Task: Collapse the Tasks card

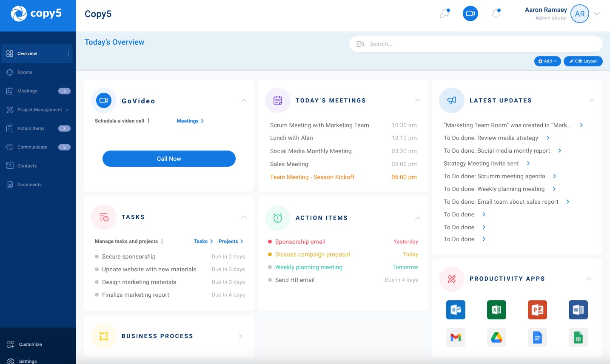Action: pyautogui.click(x=244, y=217)
